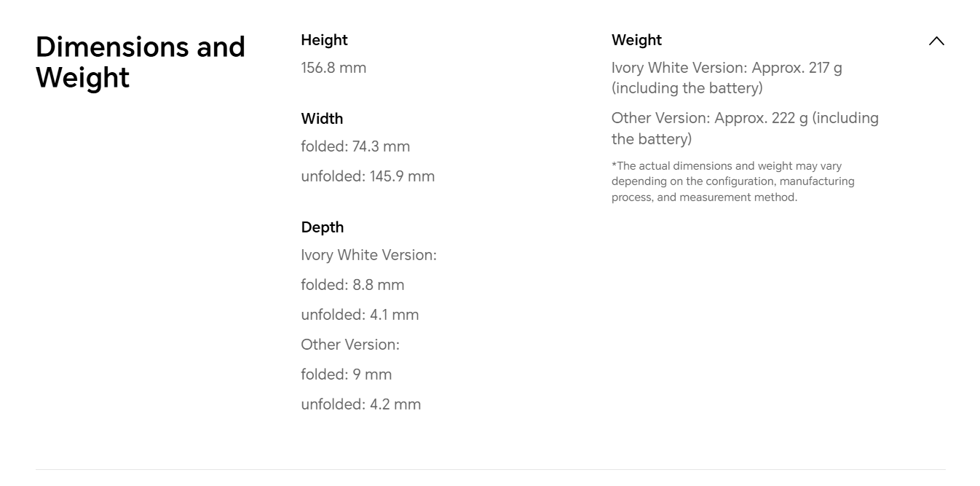This screenshot has width=980, height=486.
Task: Click Ivory White Version under Depth
Action: (x=368, y=255)
